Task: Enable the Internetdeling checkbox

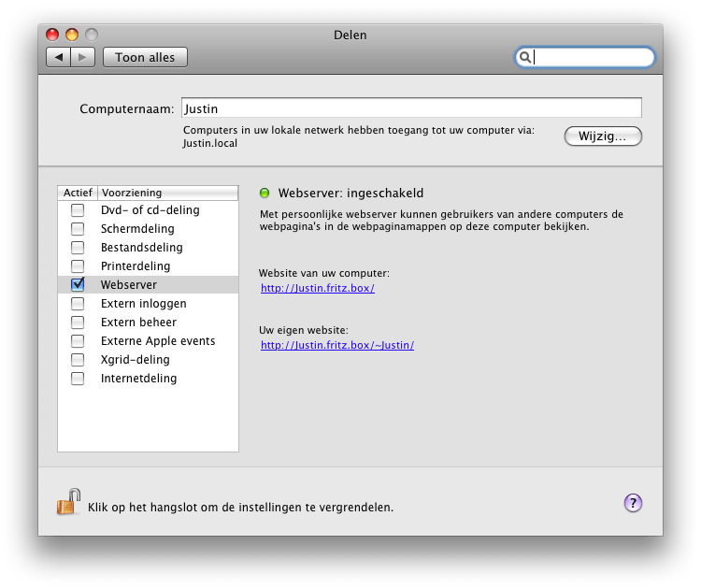Action: coord(79,379)
